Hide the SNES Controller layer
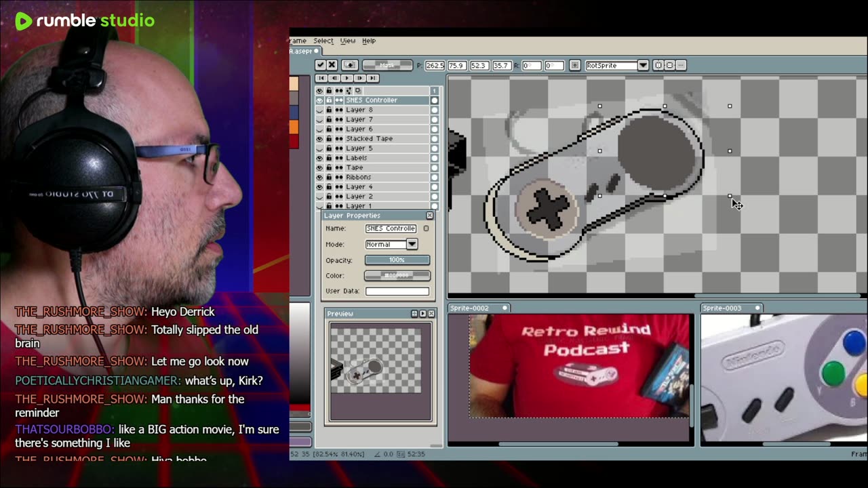This screenshot has width=868, height=488. pos(319,100)
